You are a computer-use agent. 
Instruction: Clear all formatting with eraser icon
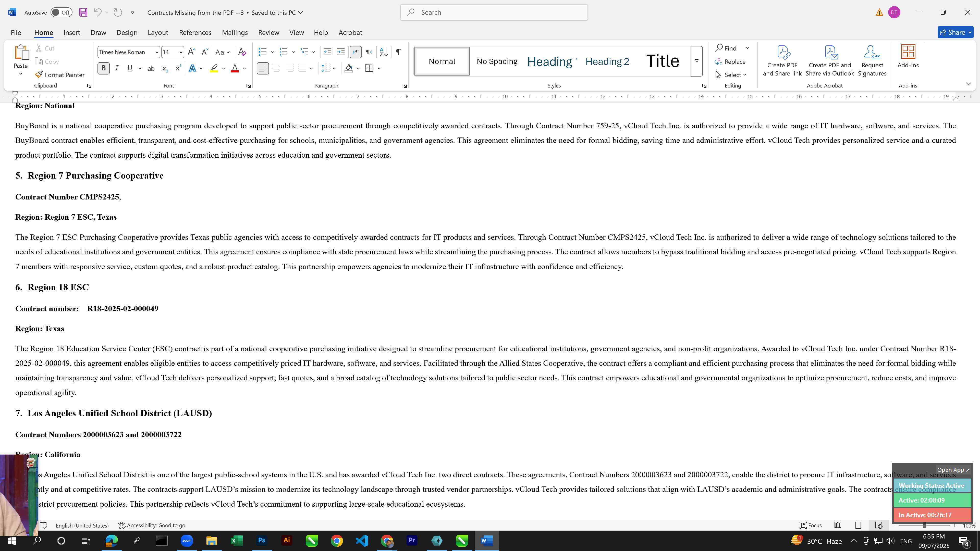tap(242, 52)
